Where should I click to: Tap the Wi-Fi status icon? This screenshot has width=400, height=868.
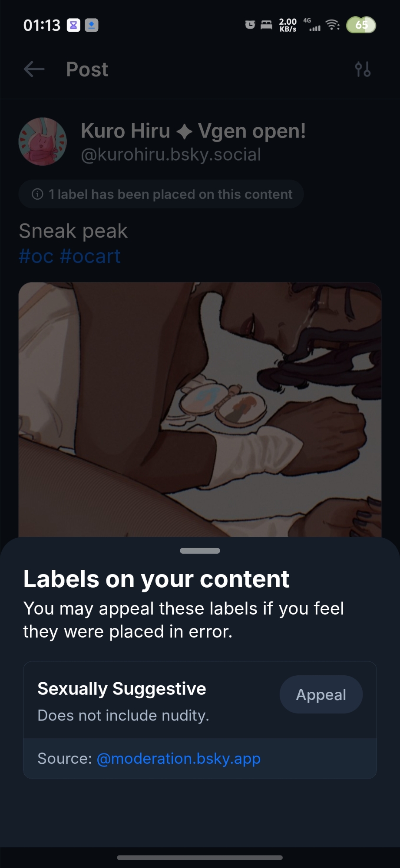pyautogui.click(x=333, y=25)
